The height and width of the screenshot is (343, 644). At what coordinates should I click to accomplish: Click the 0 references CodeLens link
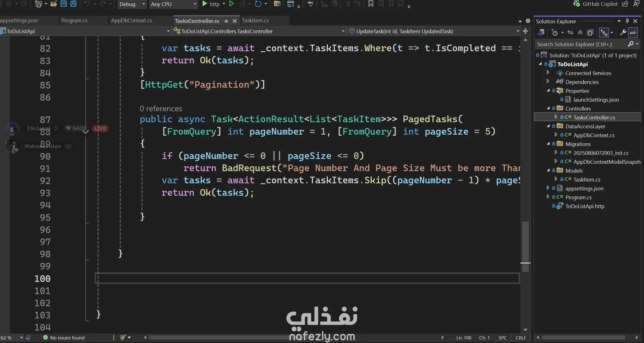pyautogui.click(x=161, y=109)
